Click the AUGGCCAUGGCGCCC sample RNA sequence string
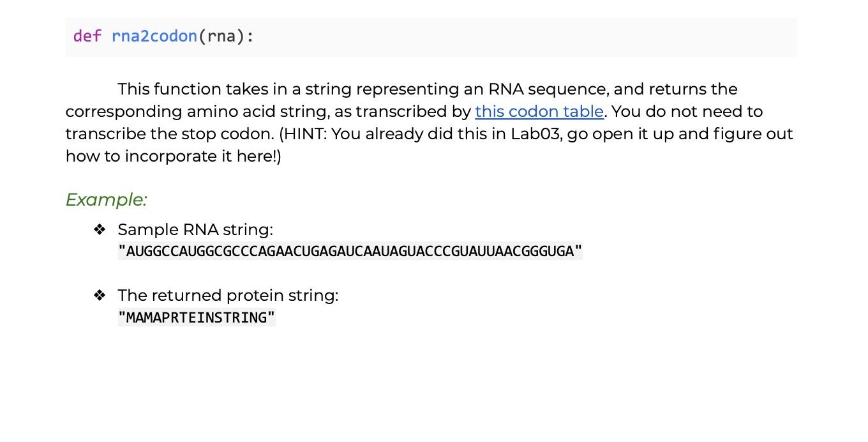868x442 pixels. point(350,251)
